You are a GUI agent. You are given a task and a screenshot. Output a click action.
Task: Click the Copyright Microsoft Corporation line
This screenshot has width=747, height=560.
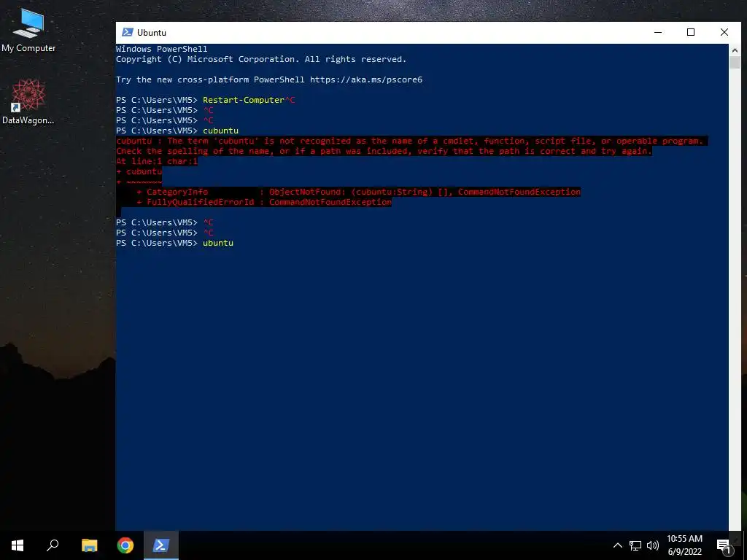pos(261,59)
